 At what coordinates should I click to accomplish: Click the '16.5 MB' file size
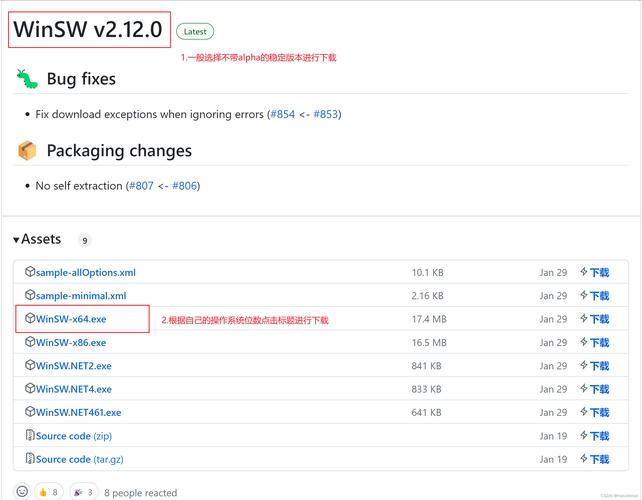coord(429,343)
